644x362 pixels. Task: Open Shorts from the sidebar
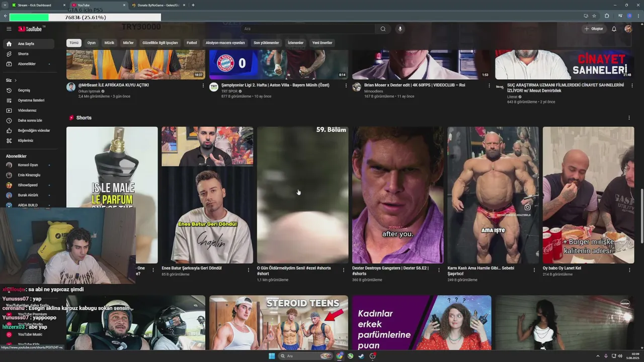28,54
